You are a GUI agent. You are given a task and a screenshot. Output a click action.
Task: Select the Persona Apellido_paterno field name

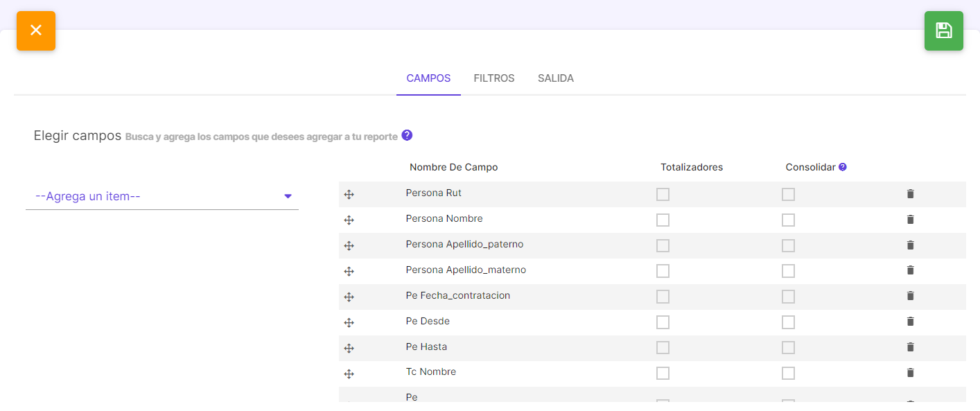(464, 244)
